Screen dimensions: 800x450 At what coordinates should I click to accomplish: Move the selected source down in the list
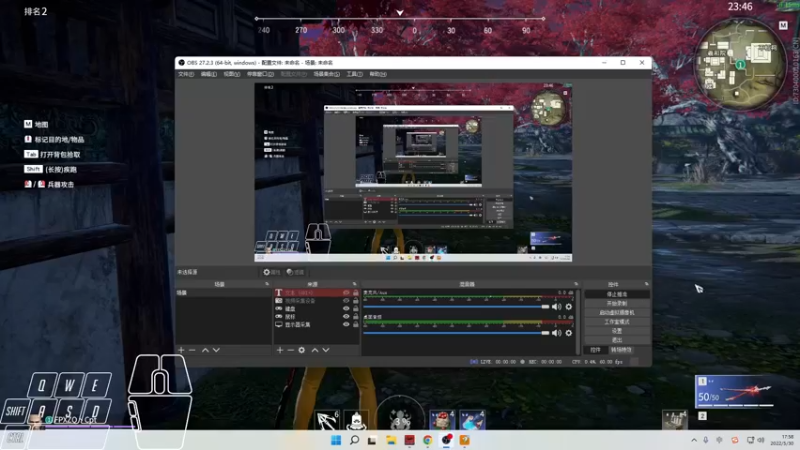coord(326,350)
